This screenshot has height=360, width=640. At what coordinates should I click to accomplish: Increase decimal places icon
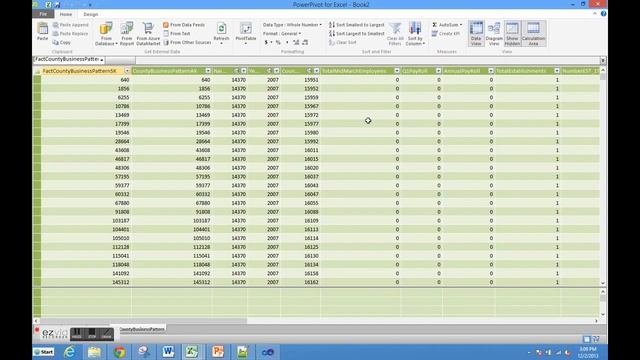coord(296,42)
